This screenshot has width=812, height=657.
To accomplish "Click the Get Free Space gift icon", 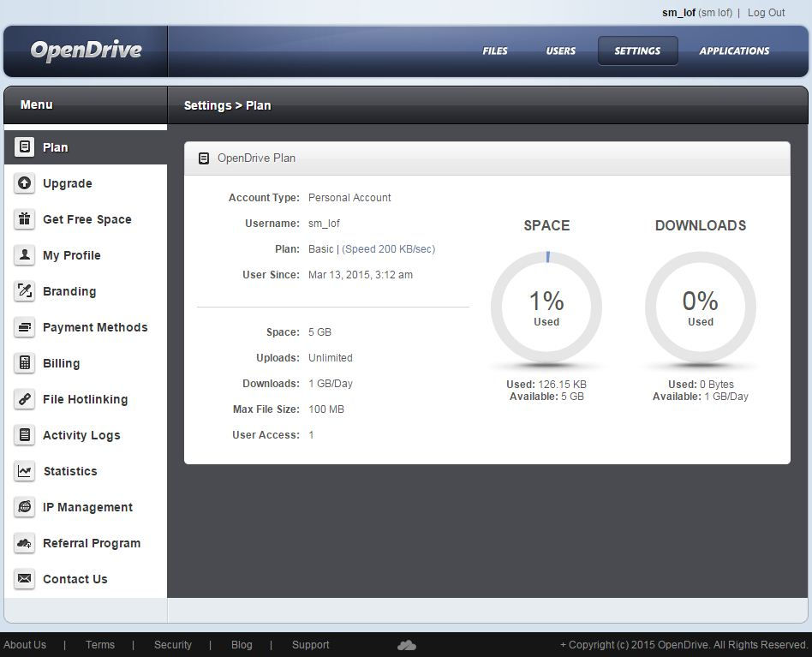I will click(24, 219).
